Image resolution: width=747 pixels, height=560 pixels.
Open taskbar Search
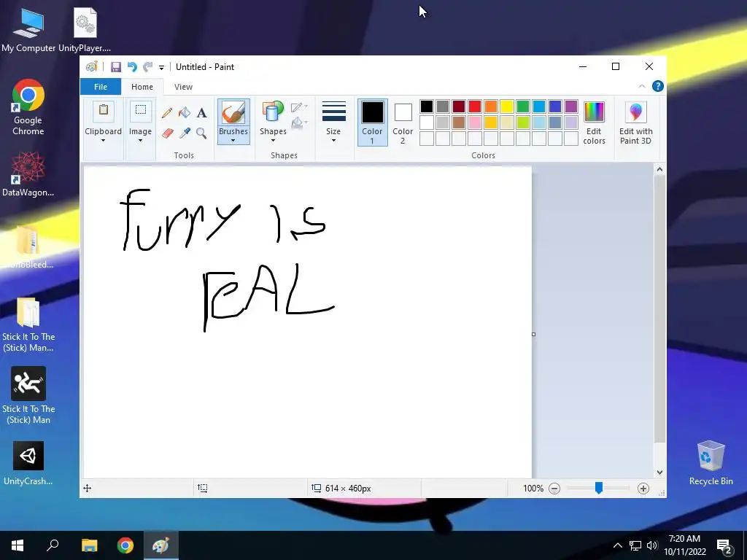pyautogui.click(x=53, y=545)
